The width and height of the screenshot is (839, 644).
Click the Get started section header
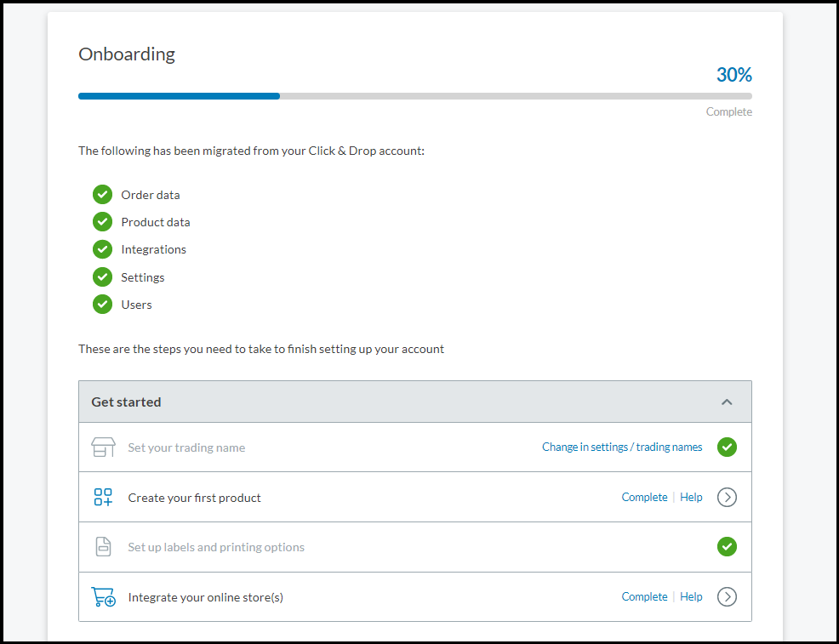click(415, 402)
